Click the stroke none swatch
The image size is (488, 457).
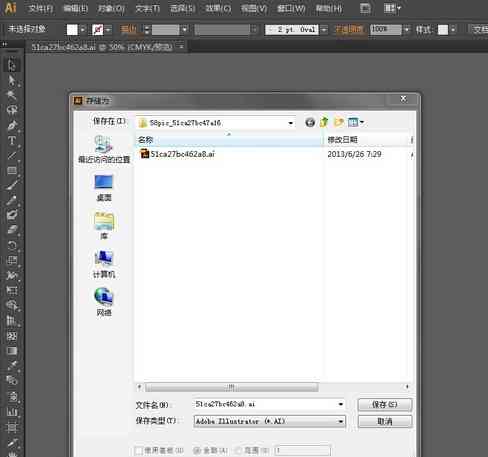point(97,30)
